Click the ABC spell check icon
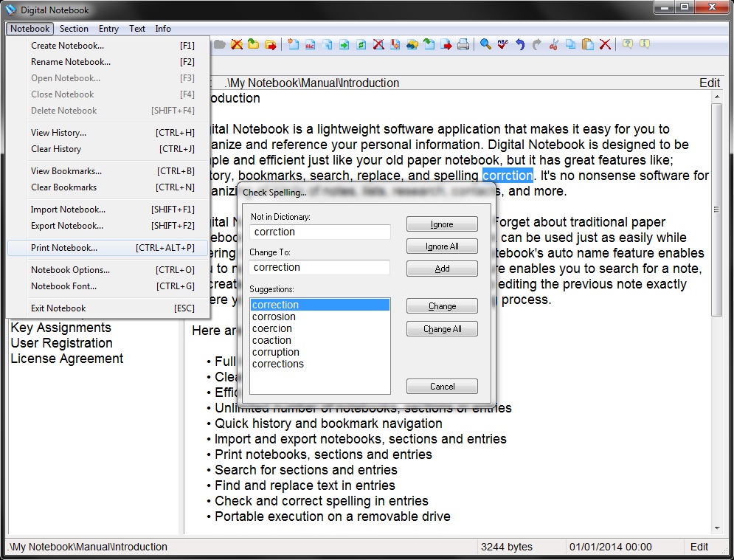 click(503, 44)
